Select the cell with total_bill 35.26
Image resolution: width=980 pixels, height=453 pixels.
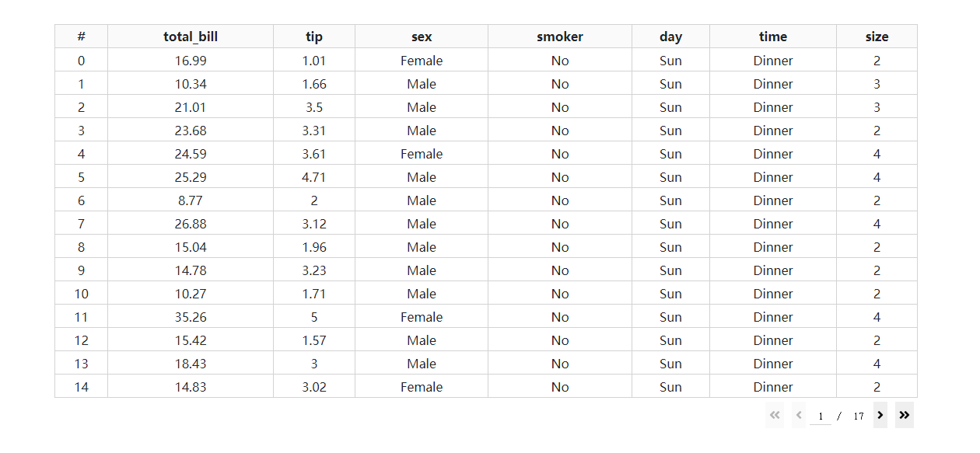[x=191, y=316]
